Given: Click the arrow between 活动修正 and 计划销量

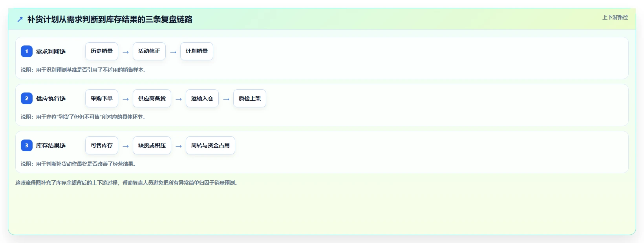Looking at the screenshot, I should [x=173, y=52].
